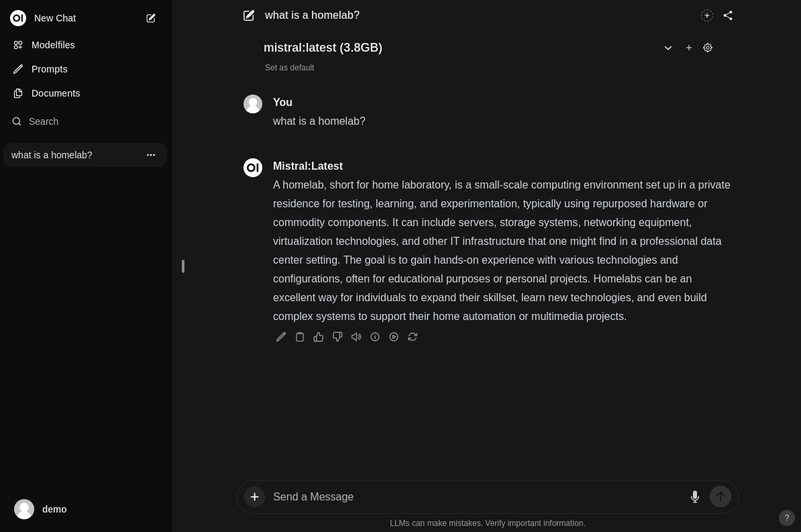Screen dimensions: 801x532
Task: Read response aloud with speaker icon
Action: 356,337
